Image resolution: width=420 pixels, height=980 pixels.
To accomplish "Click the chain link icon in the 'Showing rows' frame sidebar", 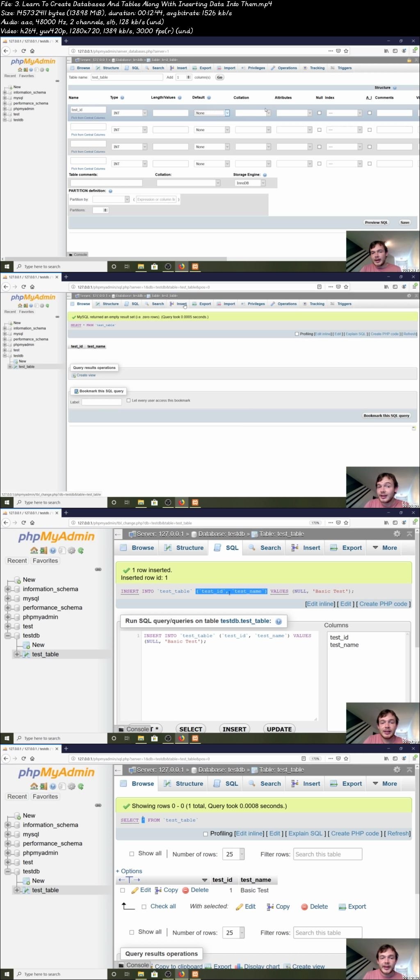I will coord(98,805).
